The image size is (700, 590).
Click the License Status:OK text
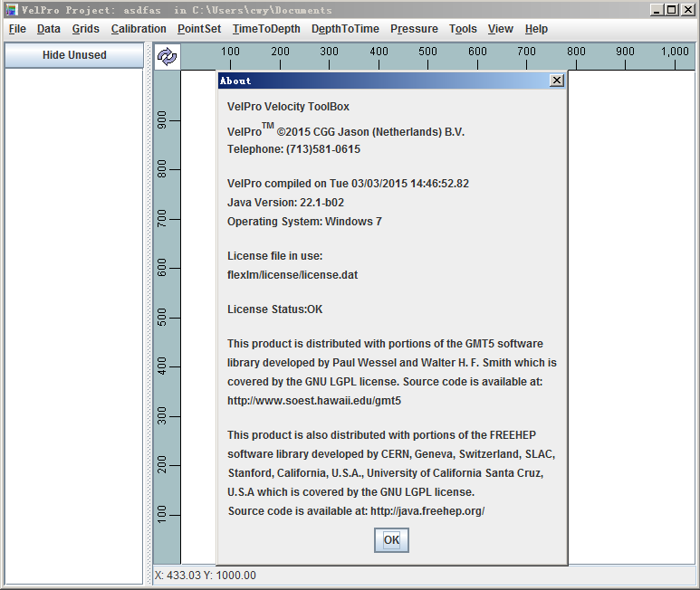coord(275,309)
